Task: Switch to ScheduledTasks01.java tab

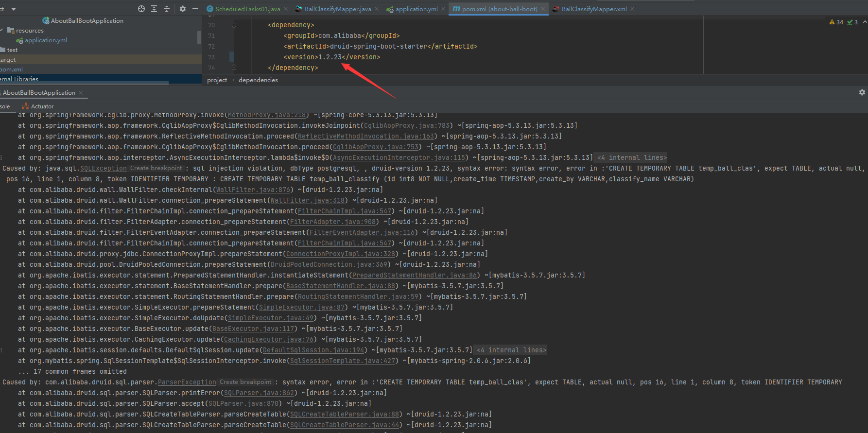Action: click(x=247, y=9)
